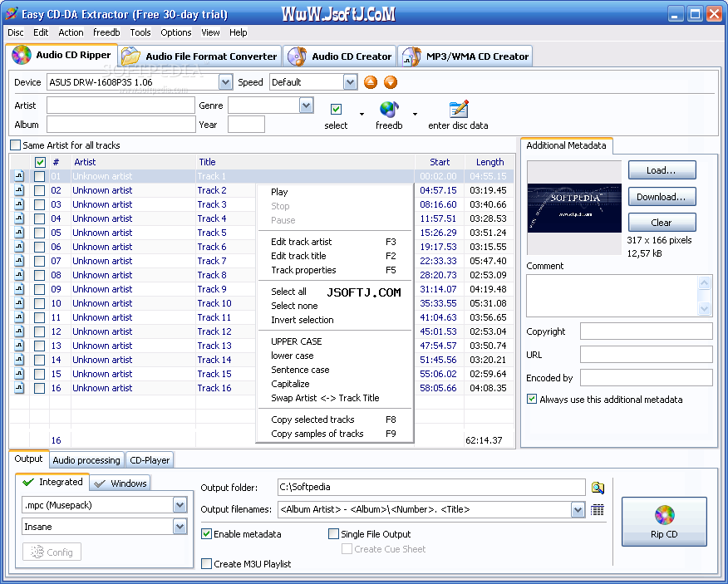Uncheck Enable metadata
The image size is (728, 584).
207,534
